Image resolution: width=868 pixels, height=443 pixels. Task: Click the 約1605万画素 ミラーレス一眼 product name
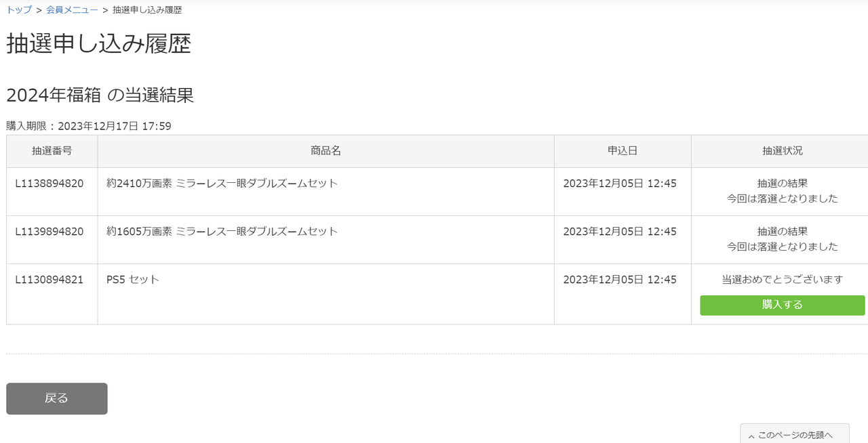pos(222,232)
